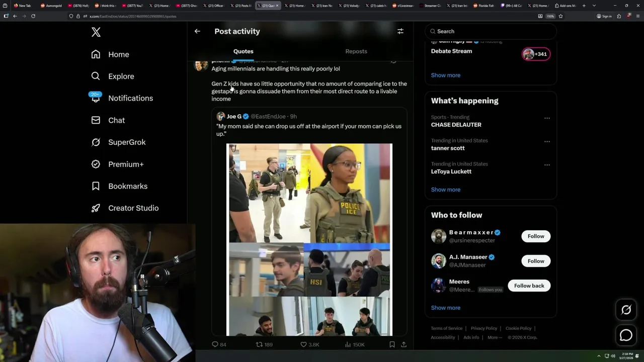Viewport: 644px width, 362px height.
Task: Reload the page in the browser toolbar
Action: (x=33, y=16)
